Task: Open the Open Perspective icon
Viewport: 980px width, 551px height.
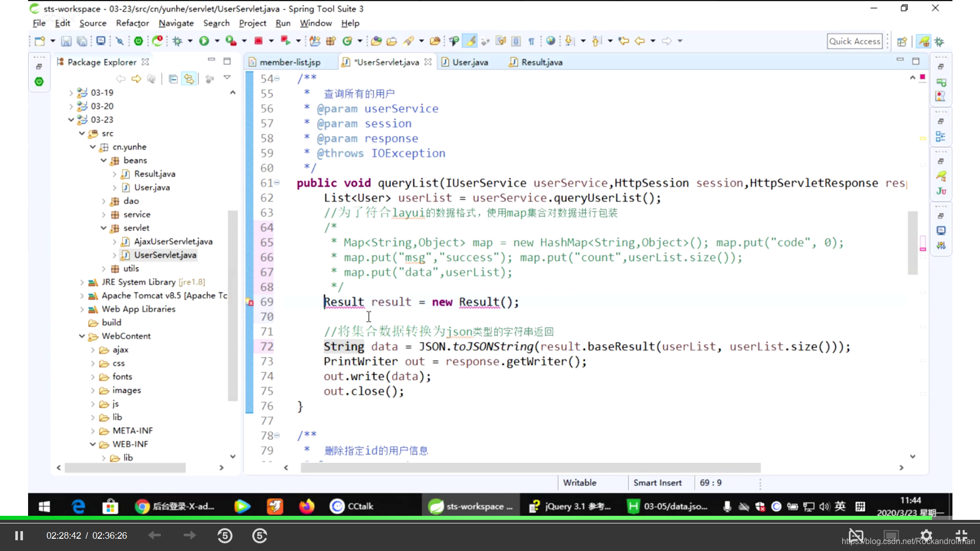Action: click(902, 42)
